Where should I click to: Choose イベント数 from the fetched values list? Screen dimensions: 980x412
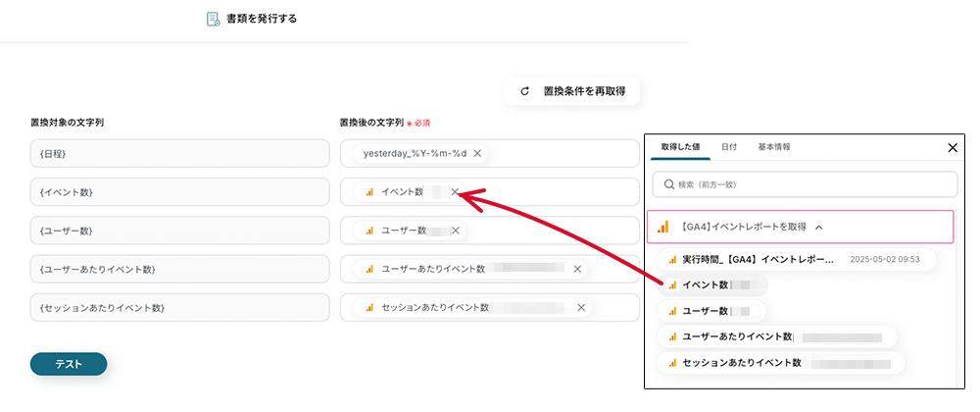tap(706, 284)
